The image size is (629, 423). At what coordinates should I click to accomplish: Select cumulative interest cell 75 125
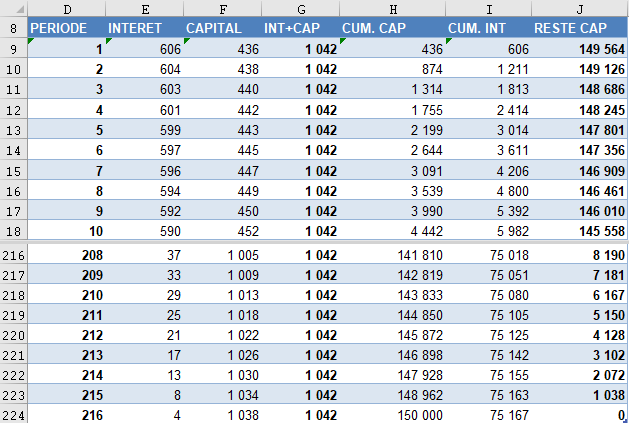pos(489,335)
